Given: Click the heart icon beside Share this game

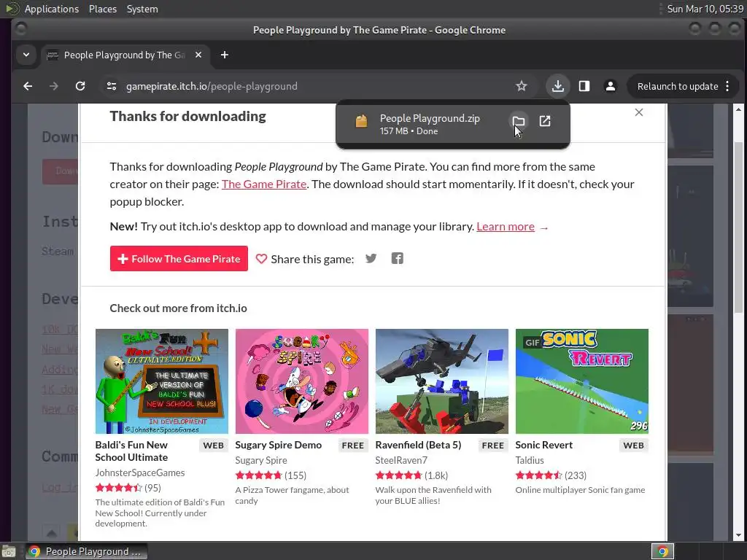Looking at the screenshot, I should point(261,259).
